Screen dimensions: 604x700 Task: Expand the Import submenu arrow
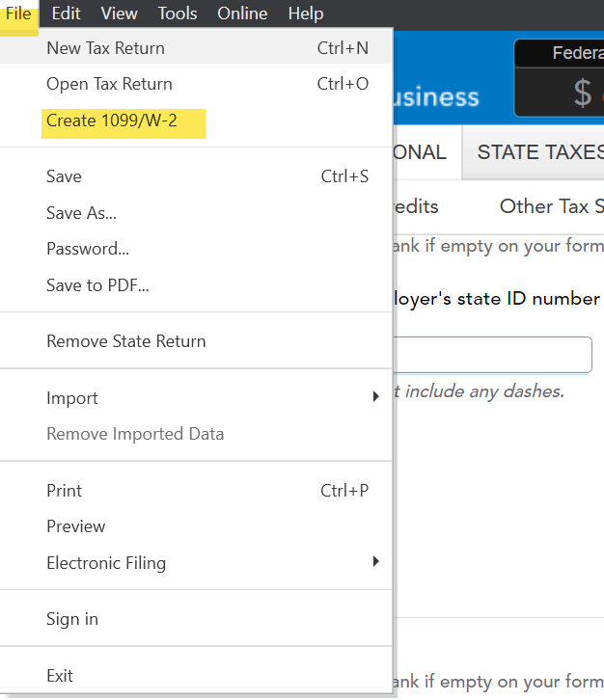click(376, 397)
